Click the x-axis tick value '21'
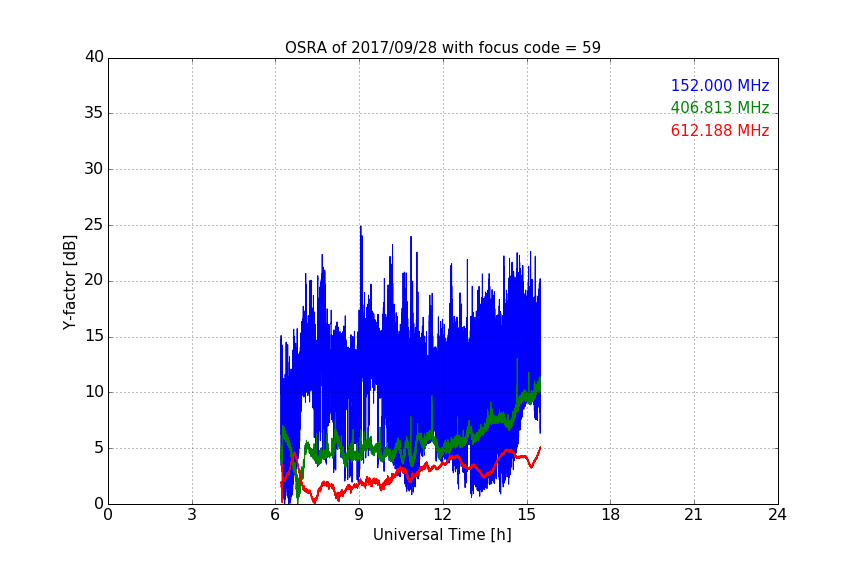Viewport: 864px width, 576px height. point(694,515)
